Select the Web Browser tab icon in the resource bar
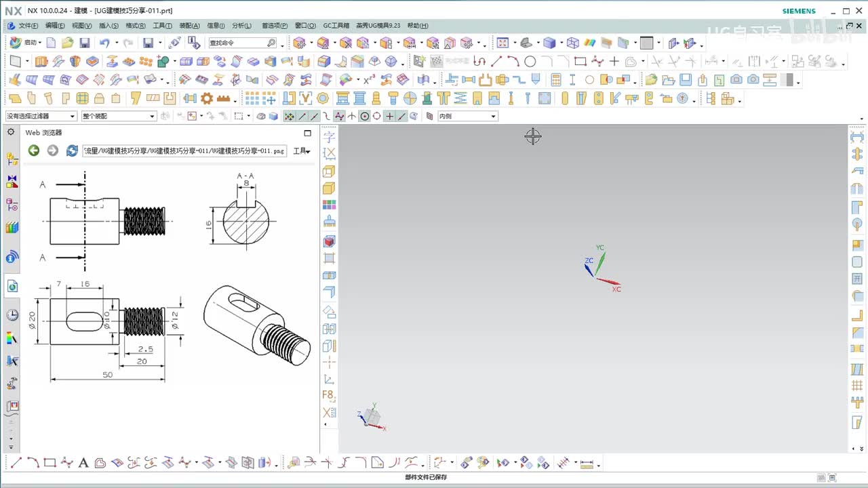 [12, 287]
